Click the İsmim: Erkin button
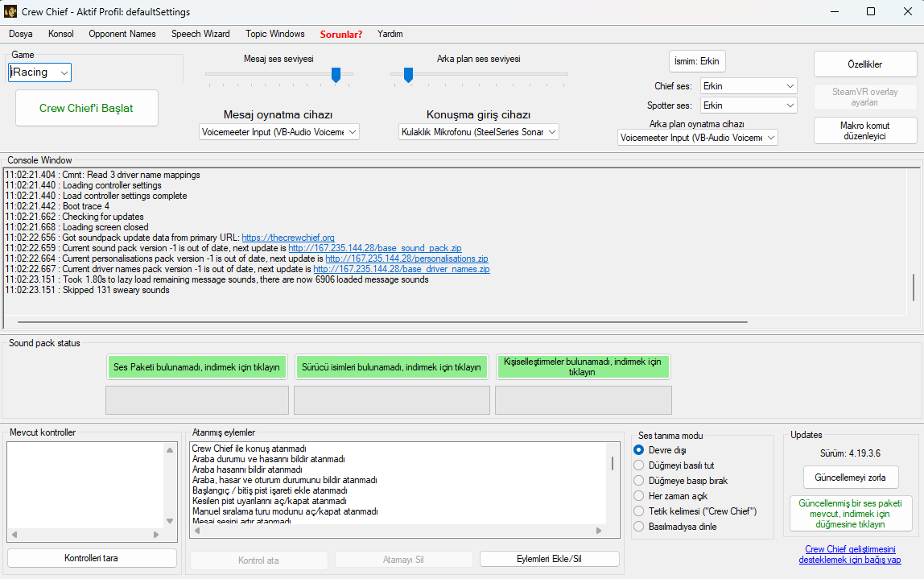 pos(697,61)
